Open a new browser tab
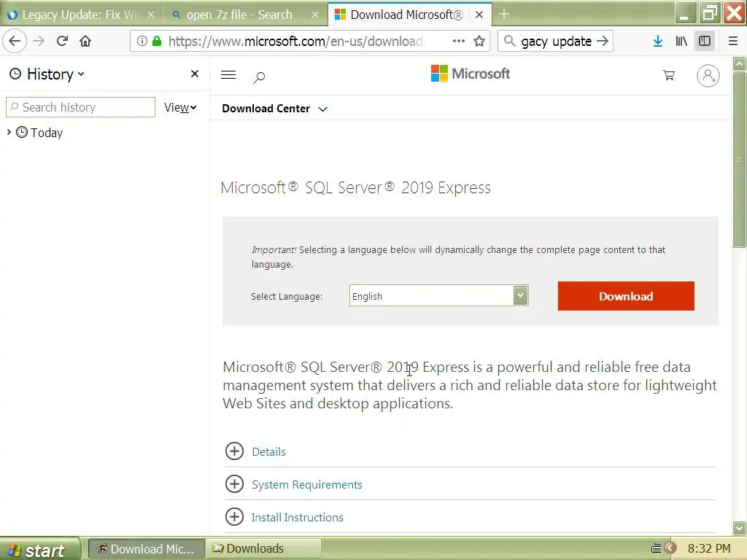The width and height of the screenshot is (747, 560). [504, 15]
